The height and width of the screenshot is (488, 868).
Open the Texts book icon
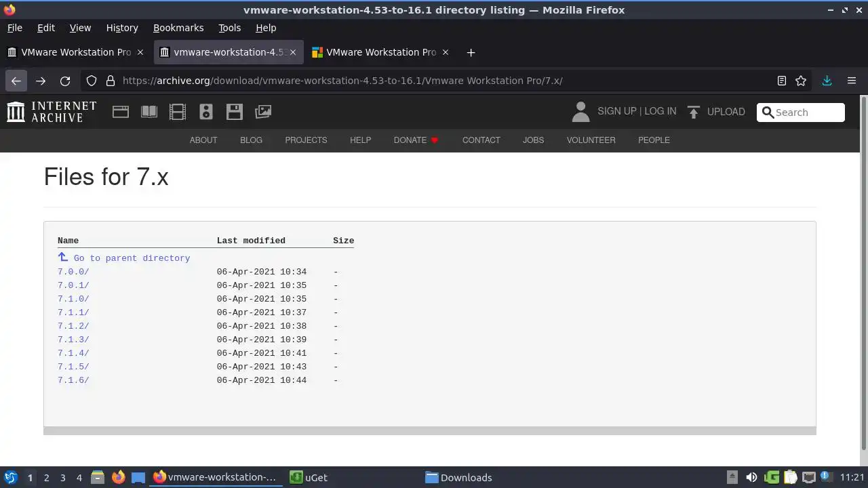pos(149,112)
